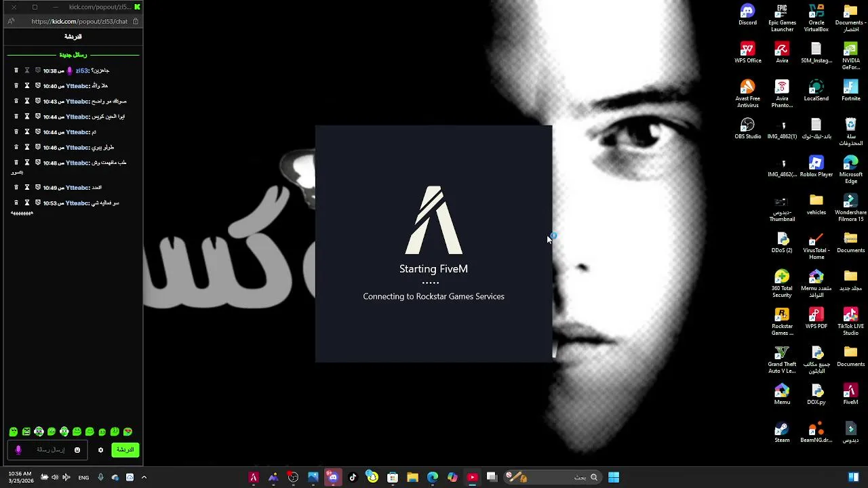This screenshot has width=868, height=488.
Task: Open WPS Office desktop icon
Action: pos(747,53)
